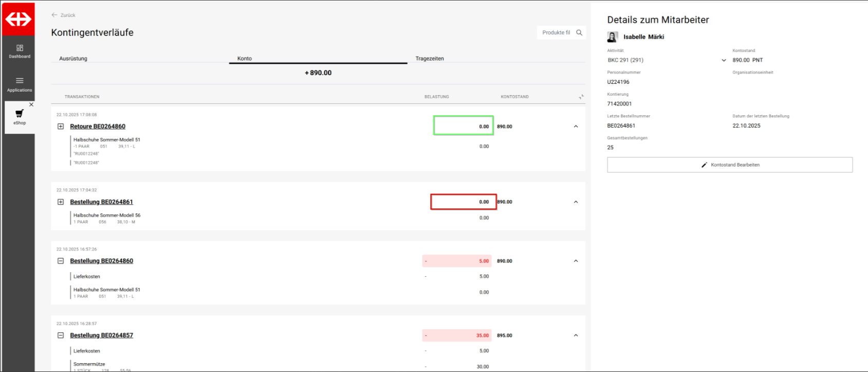Type in the Produkte filter search field
This screenshot has height=372, width=868.
point(556,32)
